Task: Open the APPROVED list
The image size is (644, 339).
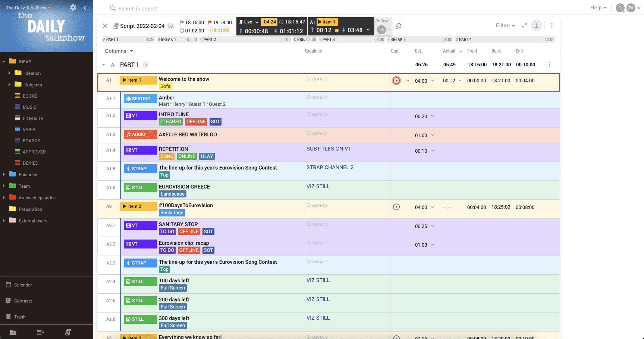Action: [34, 152]
